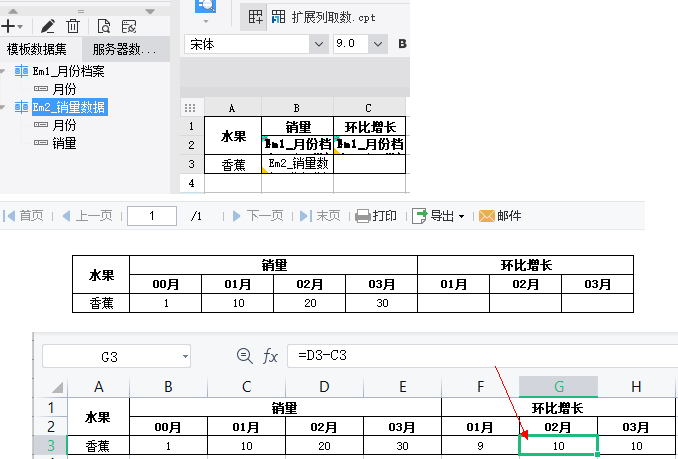Select cell H3 in the spreadsheet
The image size is (678, 459).
636,446
